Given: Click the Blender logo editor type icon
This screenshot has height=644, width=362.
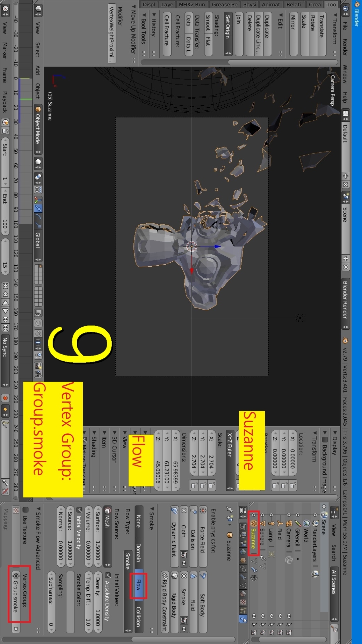Looking at the screenshot, I should point(345,340).
